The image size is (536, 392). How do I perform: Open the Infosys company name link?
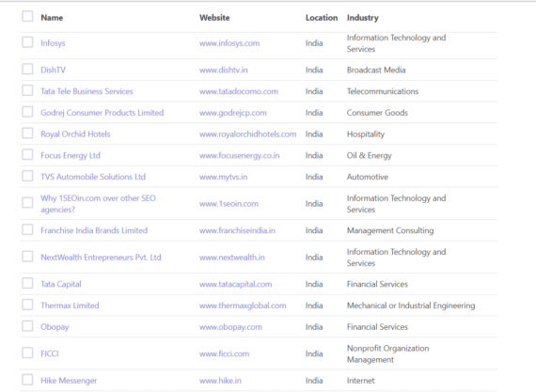click(53, 43)
